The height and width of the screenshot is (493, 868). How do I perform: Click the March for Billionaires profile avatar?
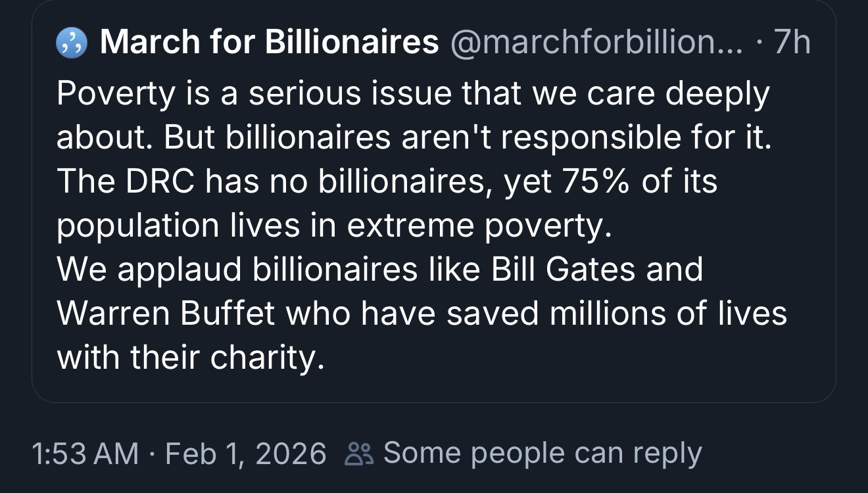[x=72, y=44]
